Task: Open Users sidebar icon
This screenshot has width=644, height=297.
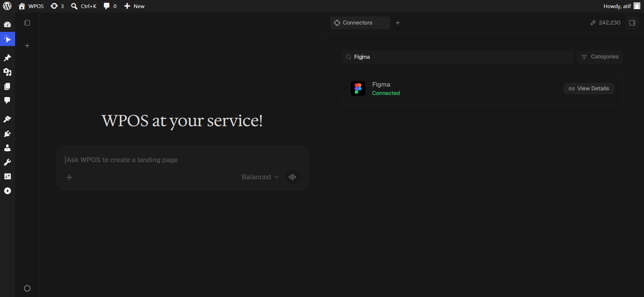Action: (x=7, y=148)
